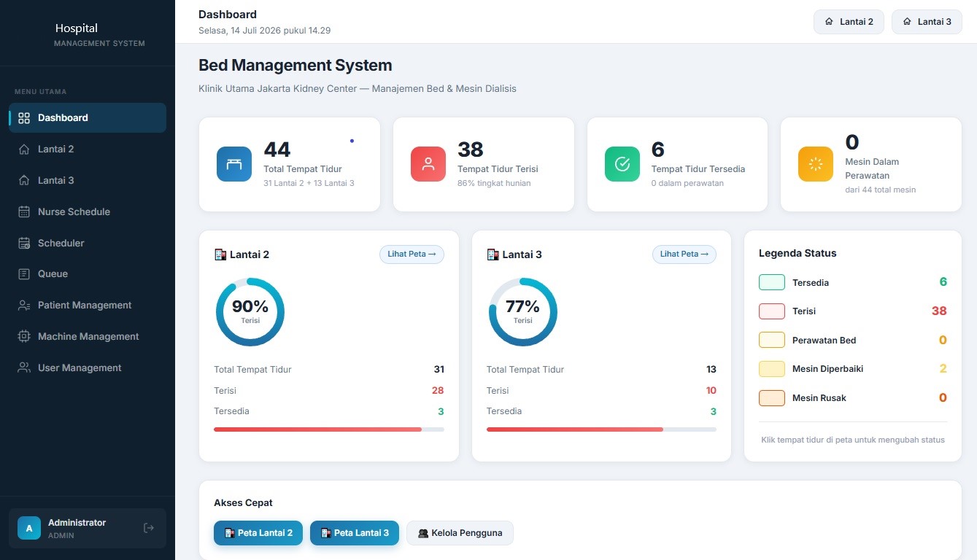Go to Nurse Schedule page

(88, 212)
